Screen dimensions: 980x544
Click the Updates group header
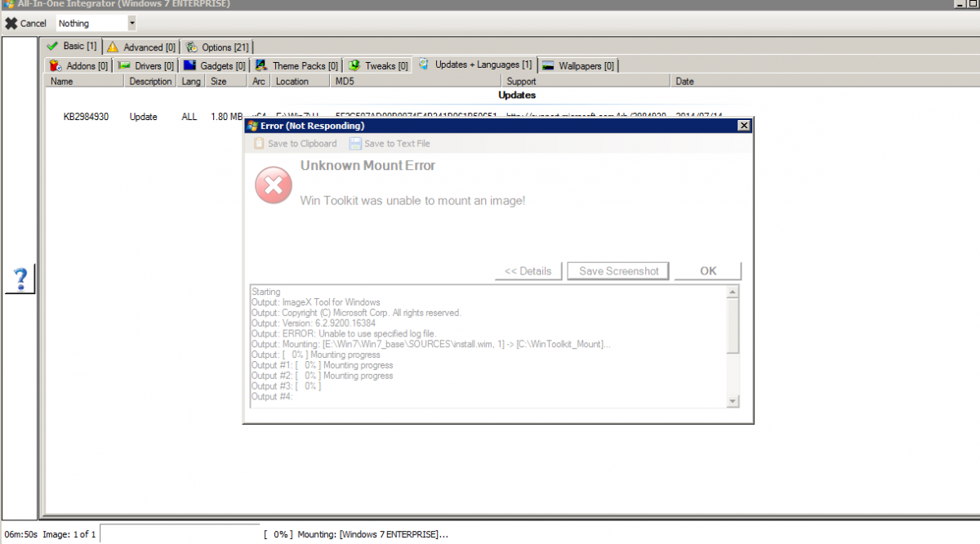516,96
